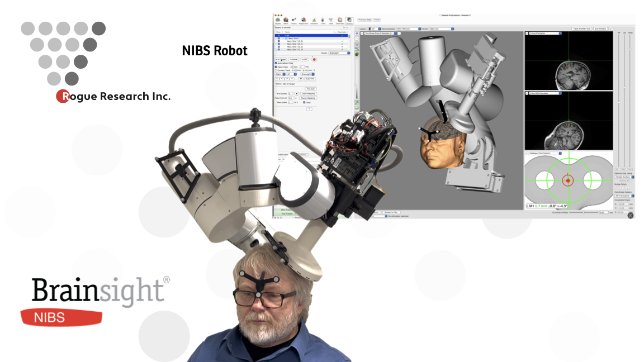Click the Registration toolbar icon

[304, 20]
